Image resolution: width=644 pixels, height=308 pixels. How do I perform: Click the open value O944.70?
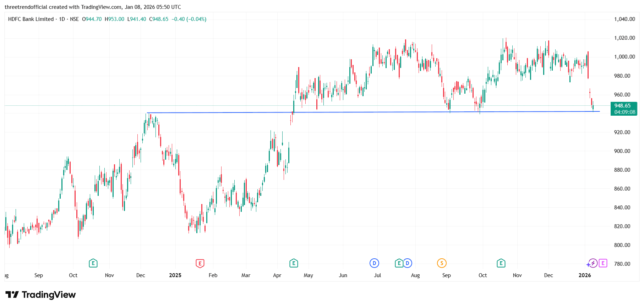92,19
